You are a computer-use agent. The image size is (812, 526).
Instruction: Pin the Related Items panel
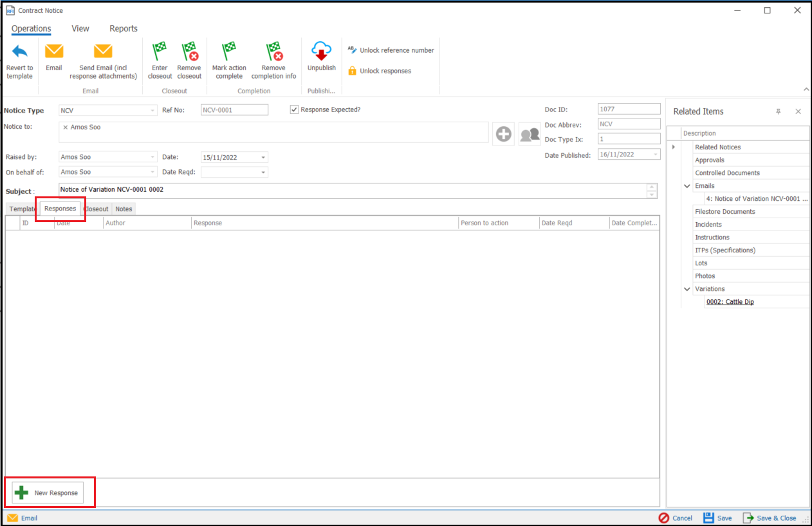(778, 111)
